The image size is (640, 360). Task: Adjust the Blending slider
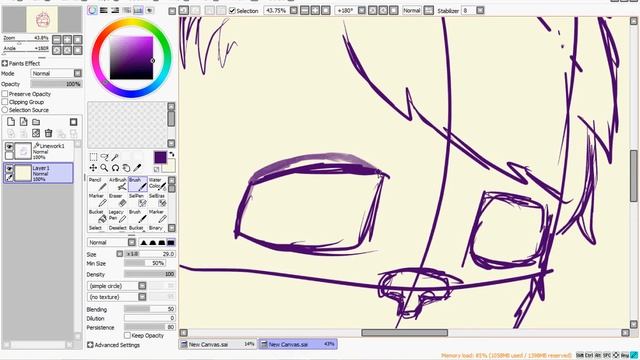tap(150, 309)
